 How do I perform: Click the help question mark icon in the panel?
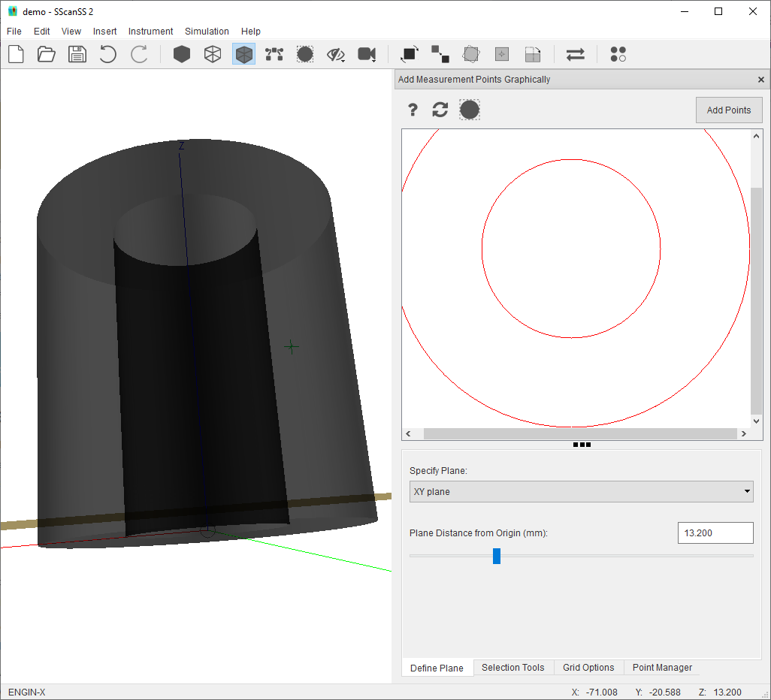pyautogui.click(x=413, y=110)
